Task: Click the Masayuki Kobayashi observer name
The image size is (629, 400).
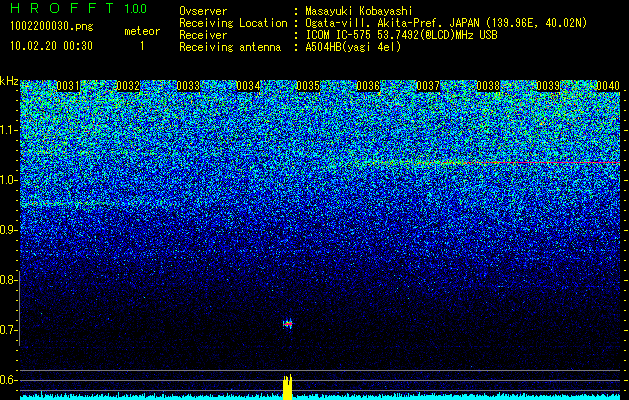Action: pyautogui.click(x=359, y=11)
